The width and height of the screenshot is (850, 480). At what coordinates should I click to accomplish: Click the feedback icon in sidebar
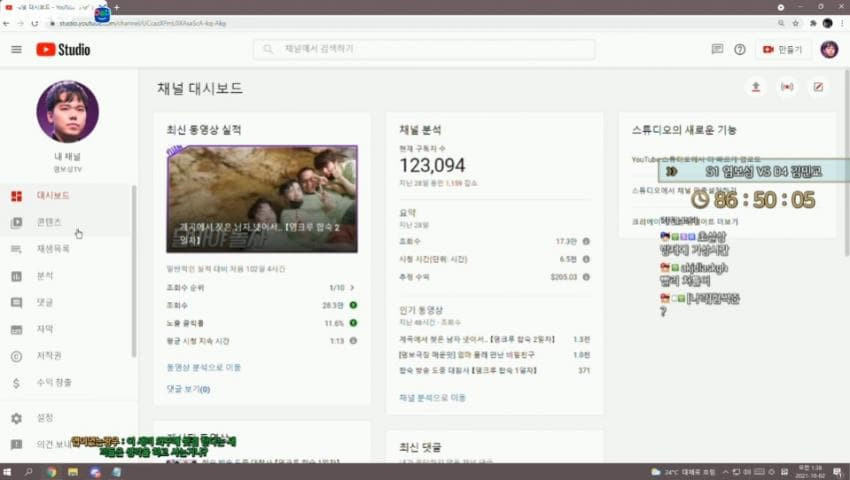(x=17, y=445)
